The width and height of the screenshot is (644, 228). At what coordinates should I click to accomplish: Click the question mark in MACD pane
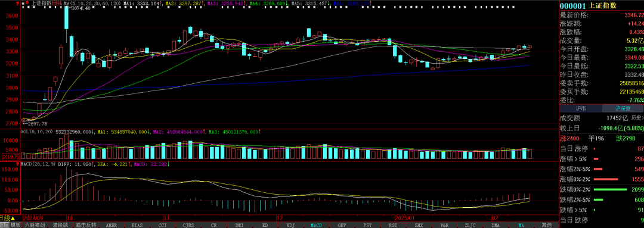(x=18, y=164)
